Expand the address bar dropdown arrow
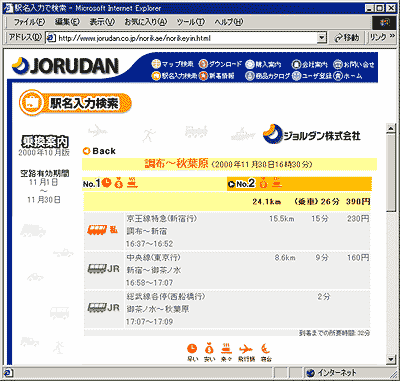The image size is (400, 381). (x=321, y=38)
